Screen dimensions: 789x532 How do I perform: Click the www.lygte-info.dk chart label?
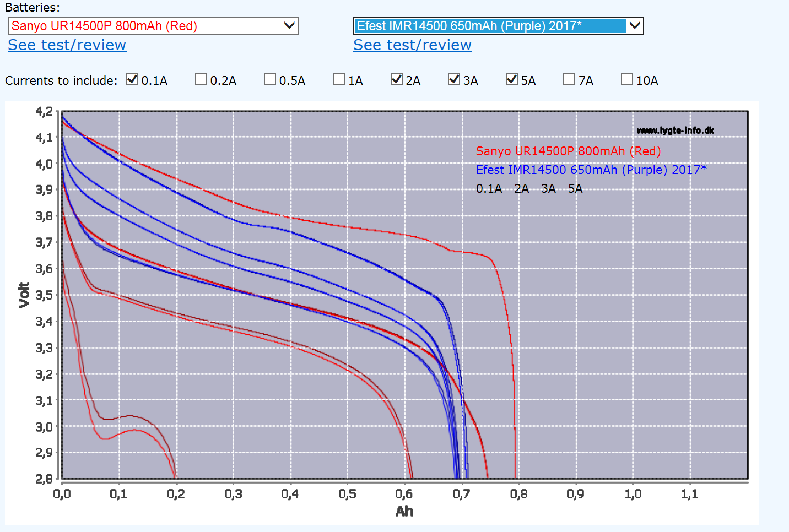[x=675, y=131]
